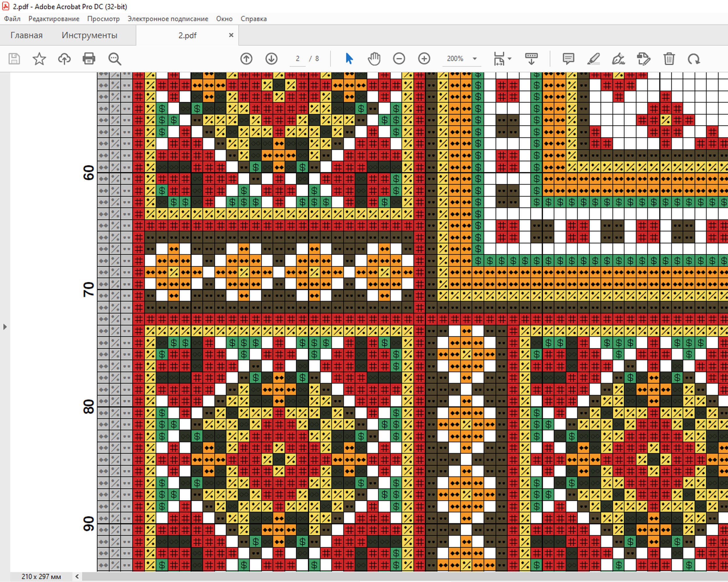Delete the current page
Screen dimensions: 728x582
[669, 59]
